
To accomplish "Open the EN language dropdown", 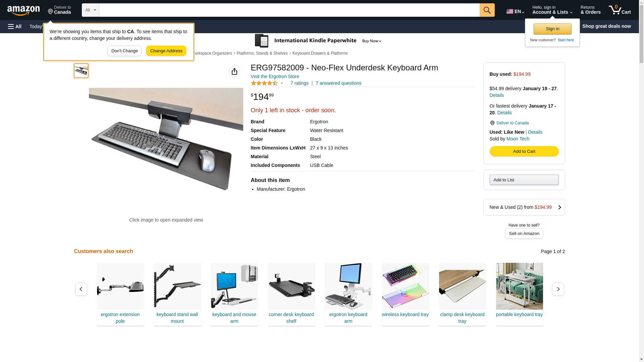I will [x=515, y=11].
